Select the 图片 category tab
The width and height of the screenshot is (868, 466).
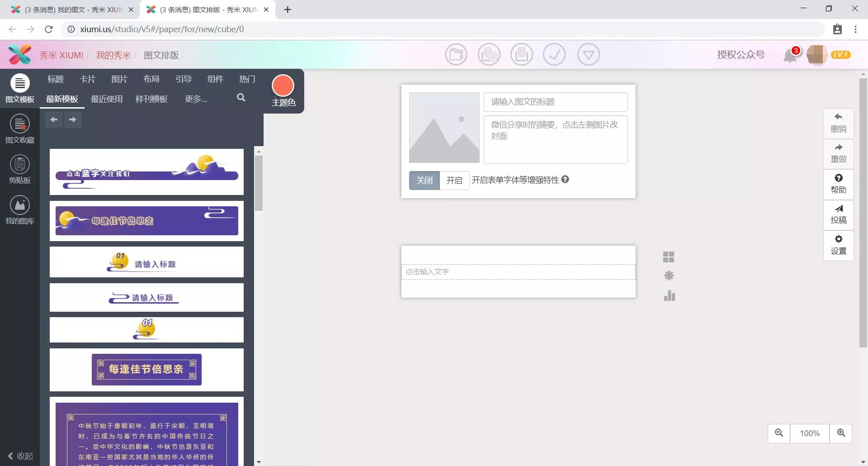(119, 79)
